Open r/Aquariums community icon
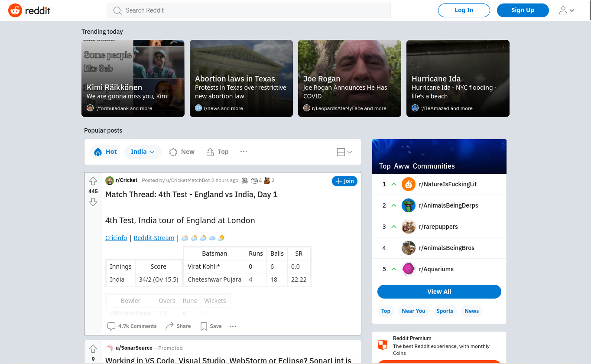This screenshot has width=591, height=364. tap(409, 269)
